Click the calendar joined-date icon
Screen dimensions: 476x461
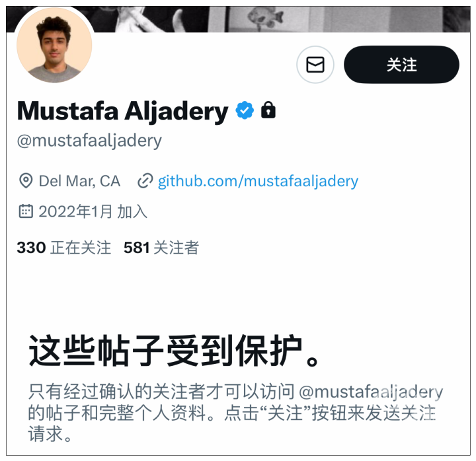26,211
